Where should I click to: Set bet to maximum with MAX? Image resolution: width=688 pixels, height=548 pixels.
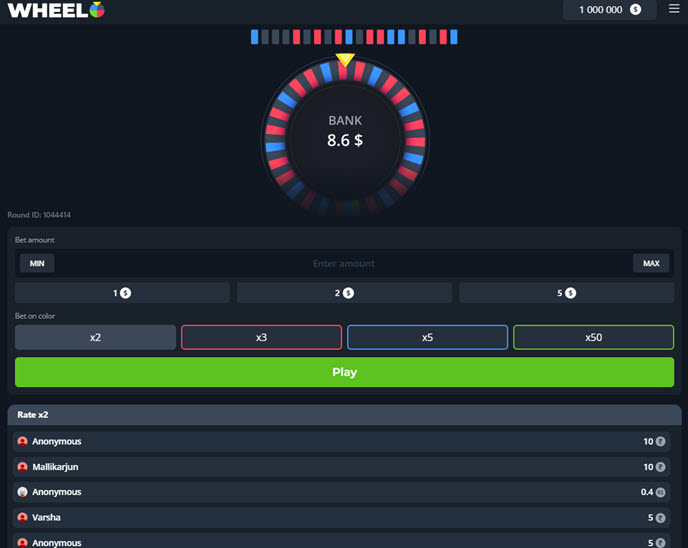651,264
